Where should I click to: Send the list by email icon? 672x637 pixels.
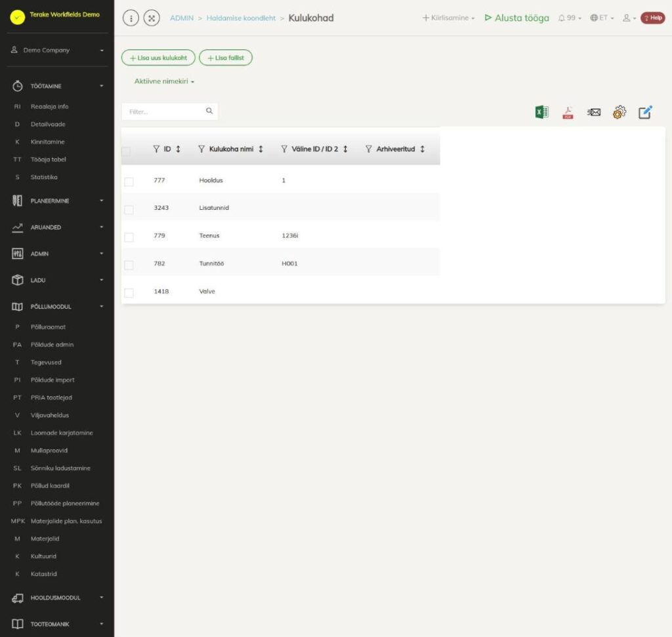[x=593, y=112]
